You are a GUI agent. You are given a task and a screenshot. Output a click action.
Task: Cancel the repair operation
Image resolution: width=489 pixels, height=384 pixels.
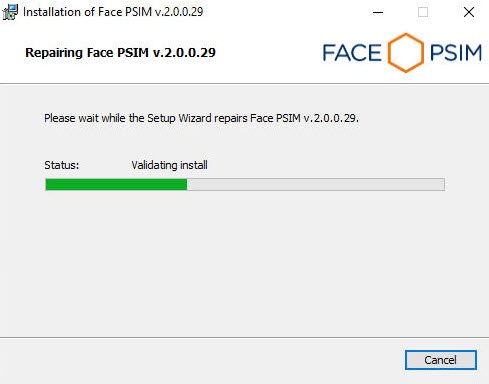coord(441,360)
